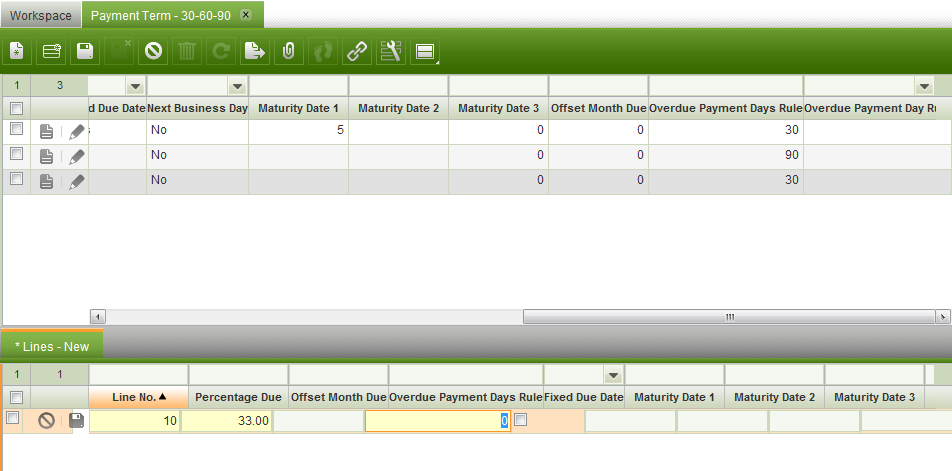Sort top grid by Overdue Payment Days Rule
Image resolution: width=952 pixels, height=471 pixels.
pos(726,108)
